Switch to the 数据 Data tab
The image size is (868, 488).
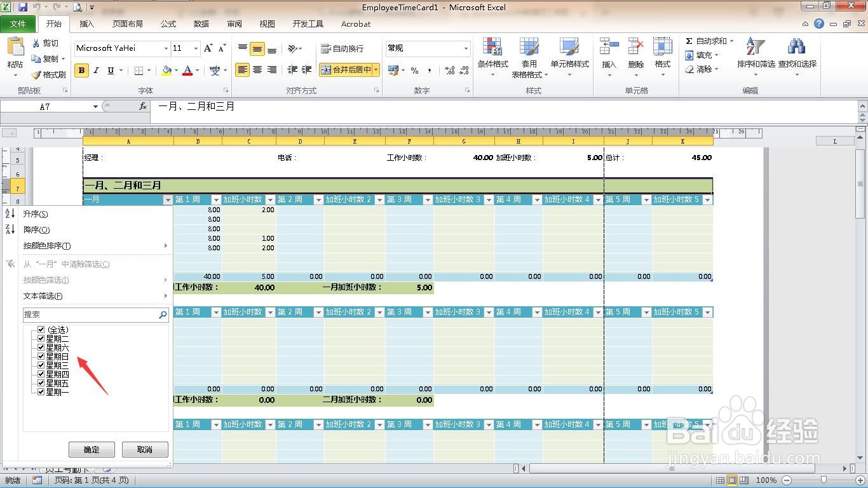pos(201,24)
